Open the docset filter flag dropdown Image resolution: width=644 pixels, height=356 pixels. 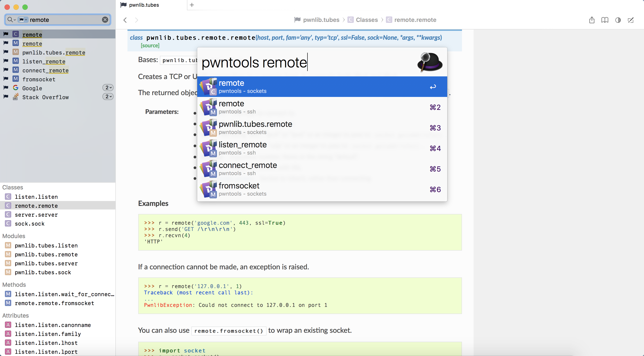click(x=23, y=20)
